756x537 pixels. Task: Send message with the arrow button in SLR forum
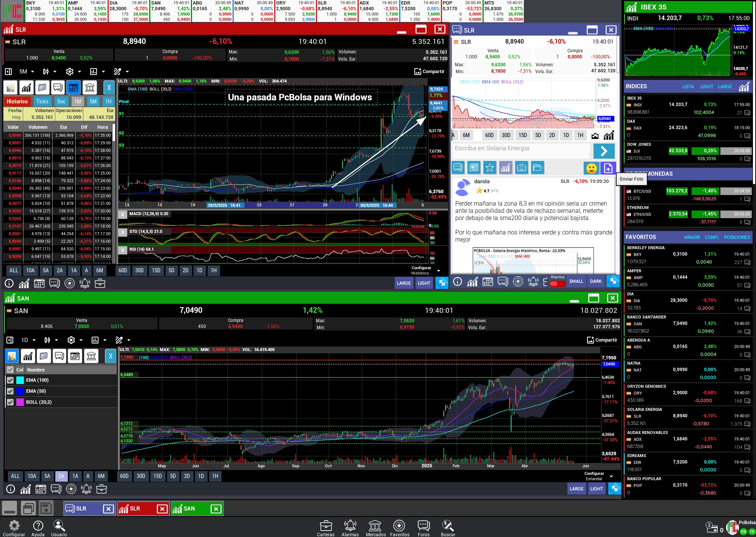pyautogui.click(x=604, y=151)
